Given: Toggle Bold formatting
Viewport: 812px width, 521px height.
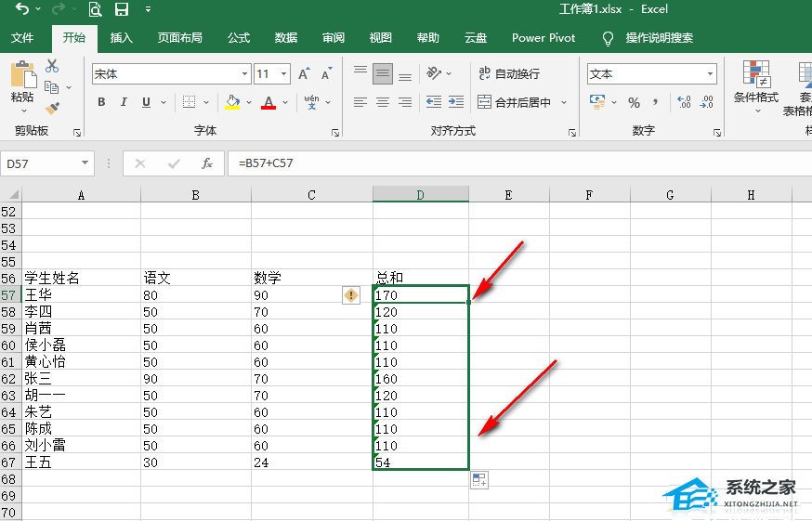Looking at the screenshot, I should tap(101, 102).
